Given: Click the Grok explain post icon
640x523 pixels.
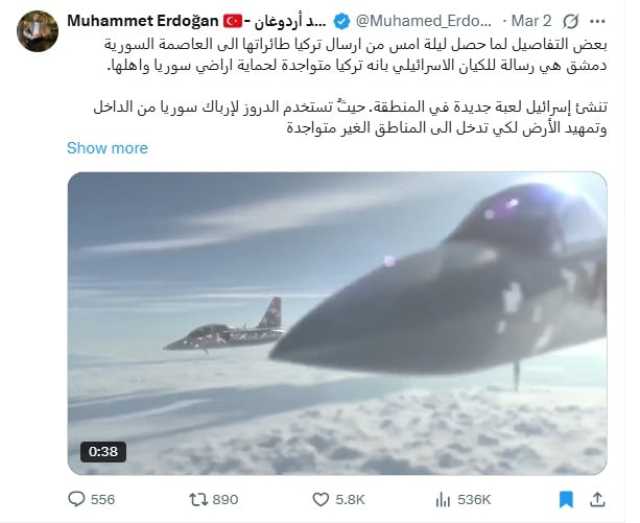Looking at the screenshot, I should click(571, 21).
